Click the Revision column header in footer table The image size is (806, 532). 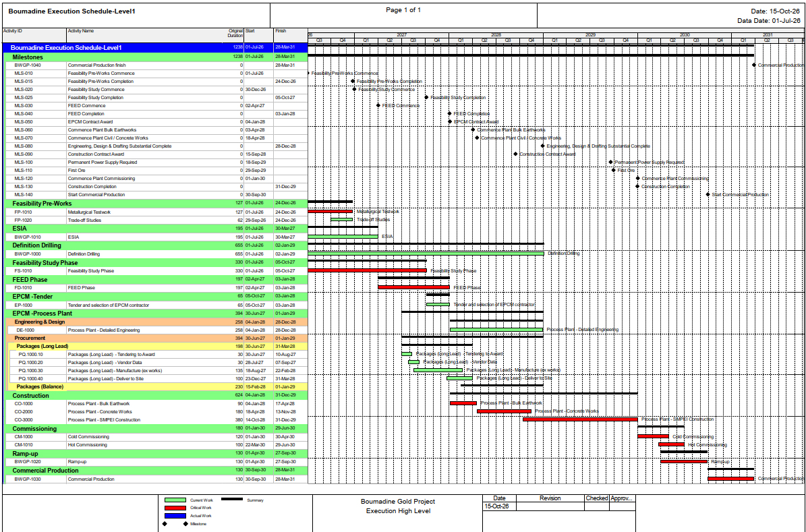point(550,498)
